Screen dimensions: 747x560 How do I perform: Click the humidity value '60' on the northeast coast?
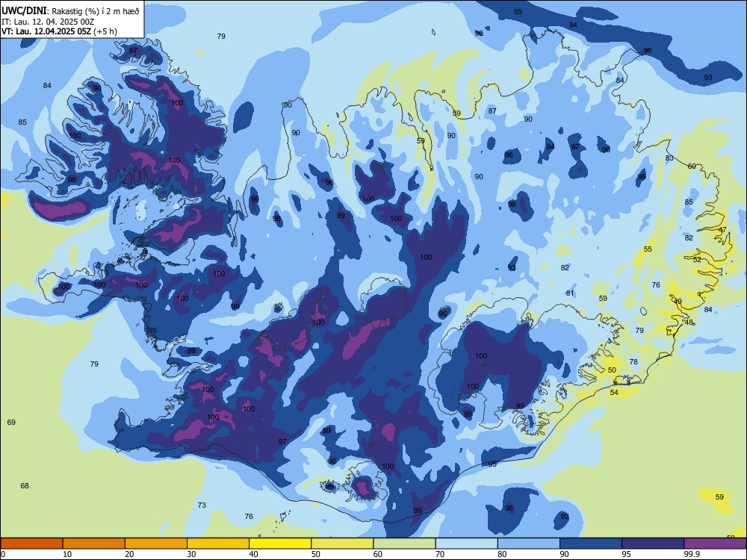pyautogui.click(x=691, y=167)
